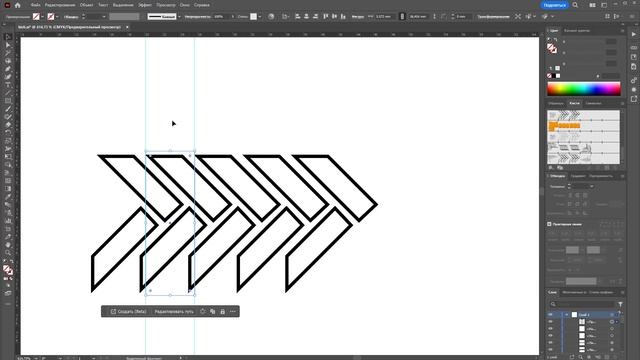Switch to the Каталог цветов tab
Viewport: 640px width, 360px height.
(x=577, y=31)
